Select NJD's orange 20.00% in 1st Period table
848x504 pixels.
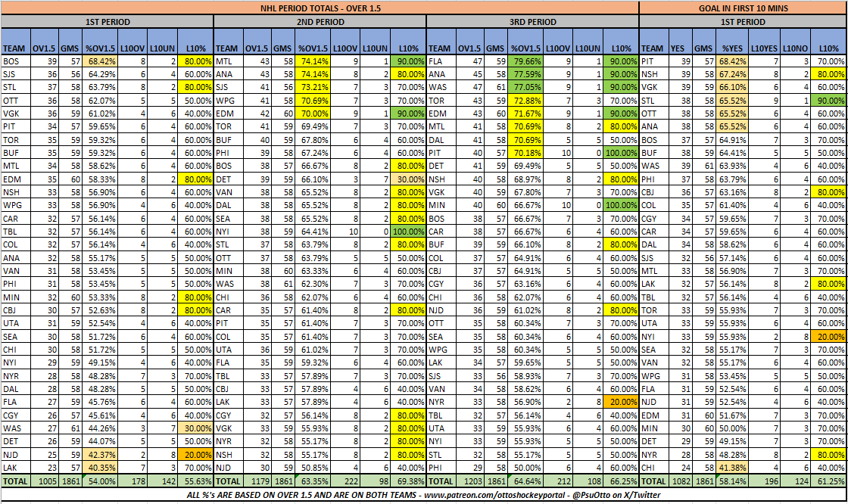196,454
